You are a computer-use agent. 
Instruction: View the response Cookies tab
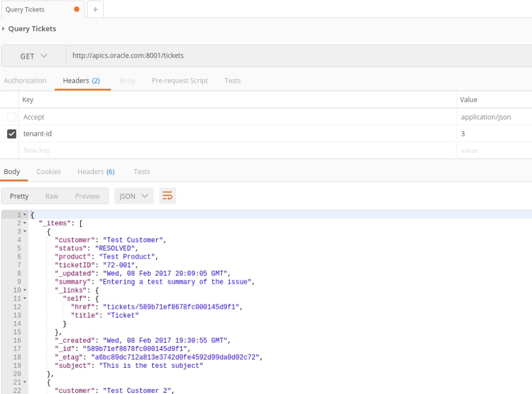tap(49, 171)
